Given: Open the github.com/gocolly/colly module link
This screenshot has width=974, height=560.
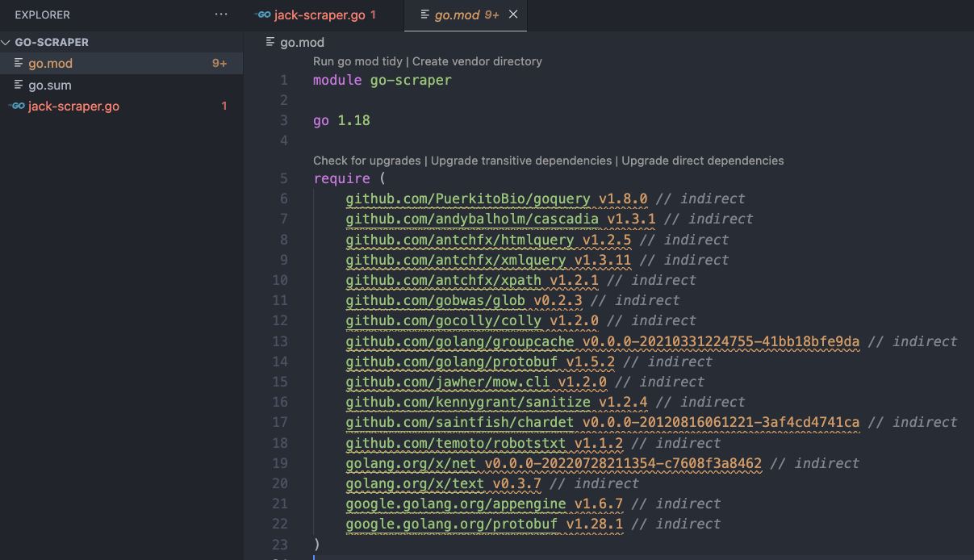Looking at the screenshot, I should click(443, 320).
